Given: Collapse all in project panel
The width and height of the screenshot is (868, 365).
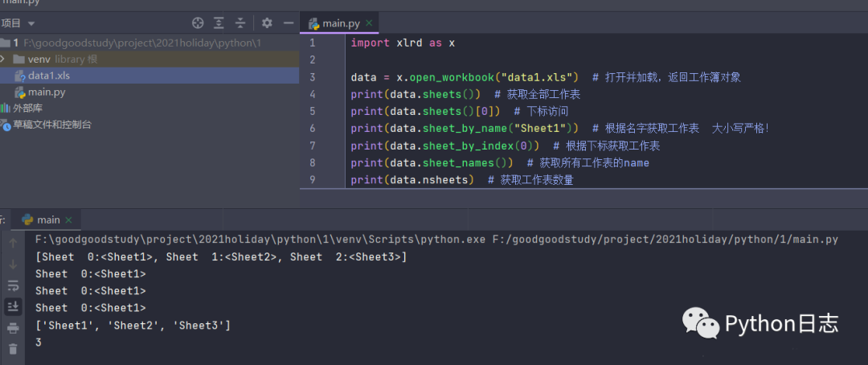Looking at the screenshot, I should [240, 23].
